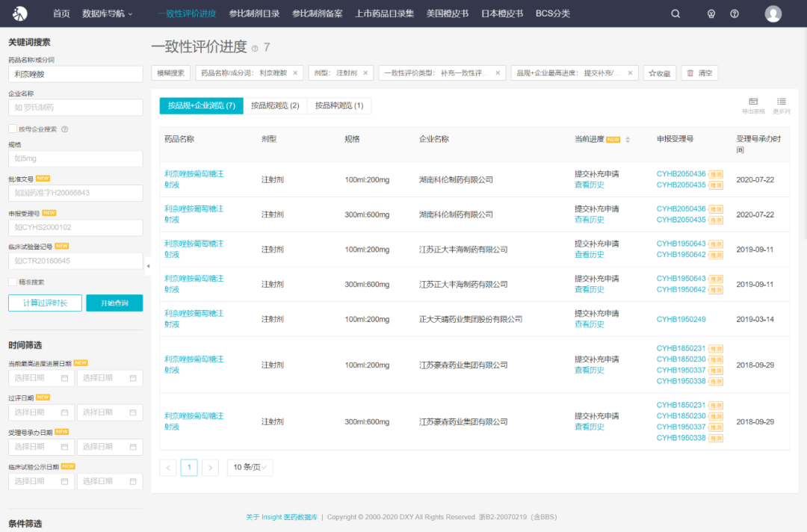Open the 过评日期 end date picker
Screen dimensions: 807x532
click(110, 412)
